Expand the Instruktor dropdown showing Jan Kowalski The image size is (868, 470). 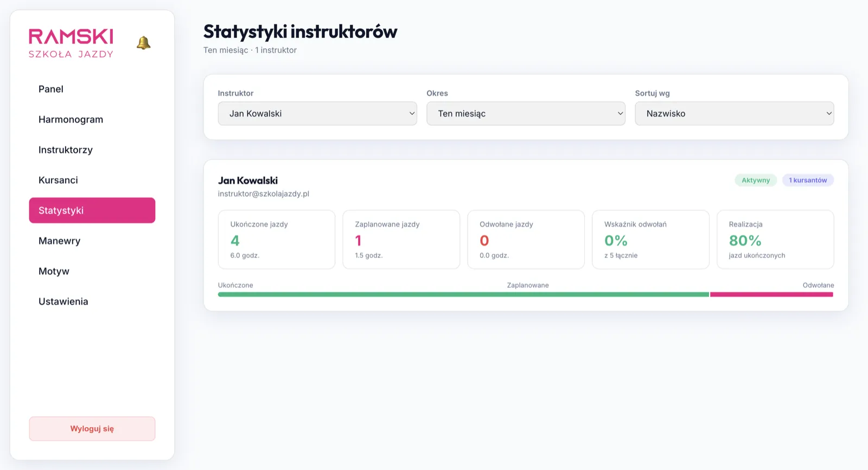pos(317,113)
